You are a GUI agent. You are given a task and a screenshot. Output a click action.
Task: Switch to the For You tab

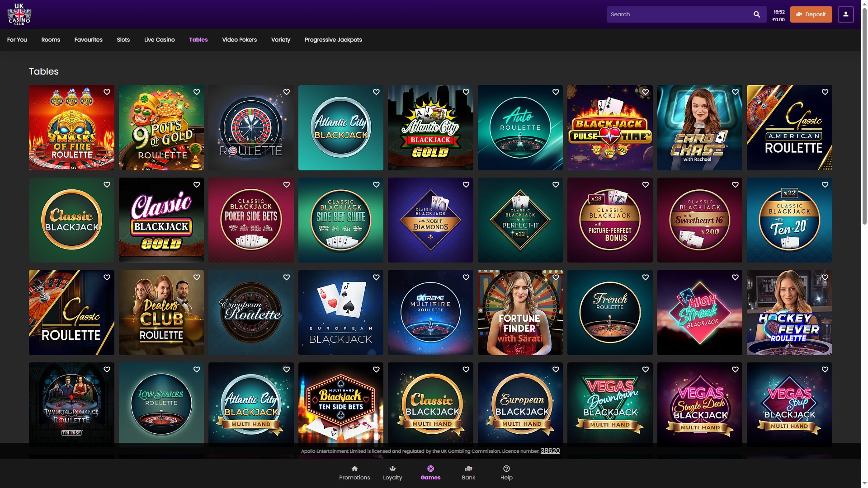(x=17, y=40)
